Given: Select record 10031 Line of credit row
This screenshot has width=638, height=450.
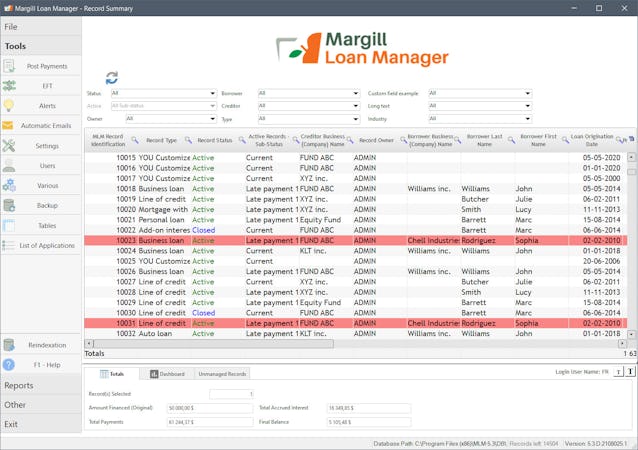Looking at the screenshot, I should click(356, 323).
